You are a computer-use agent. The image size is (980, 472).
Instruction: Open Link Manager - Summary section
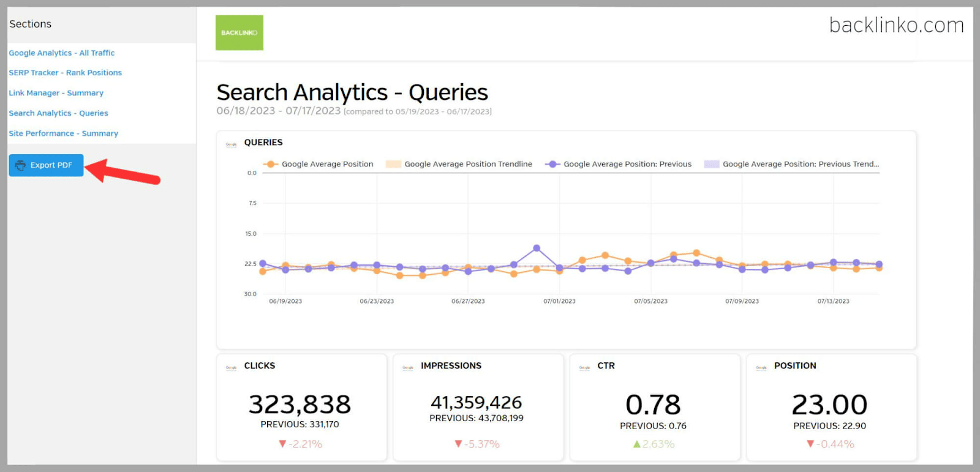click(x=56, y=93)
